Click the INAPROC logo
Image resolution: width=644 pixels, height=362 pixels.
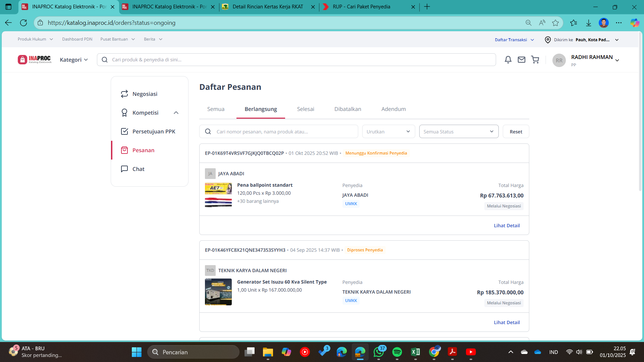(35, 60)
